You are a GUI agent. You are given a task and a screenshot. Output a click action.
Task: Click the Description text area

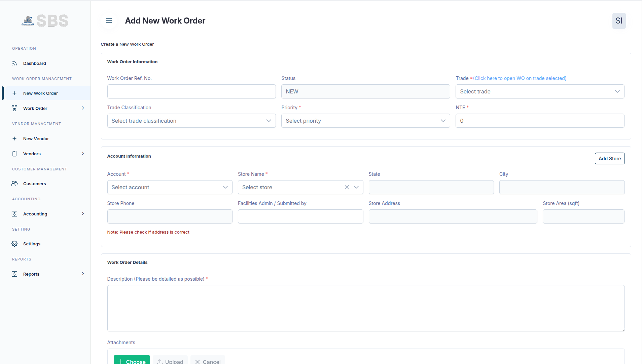(366, 308)
